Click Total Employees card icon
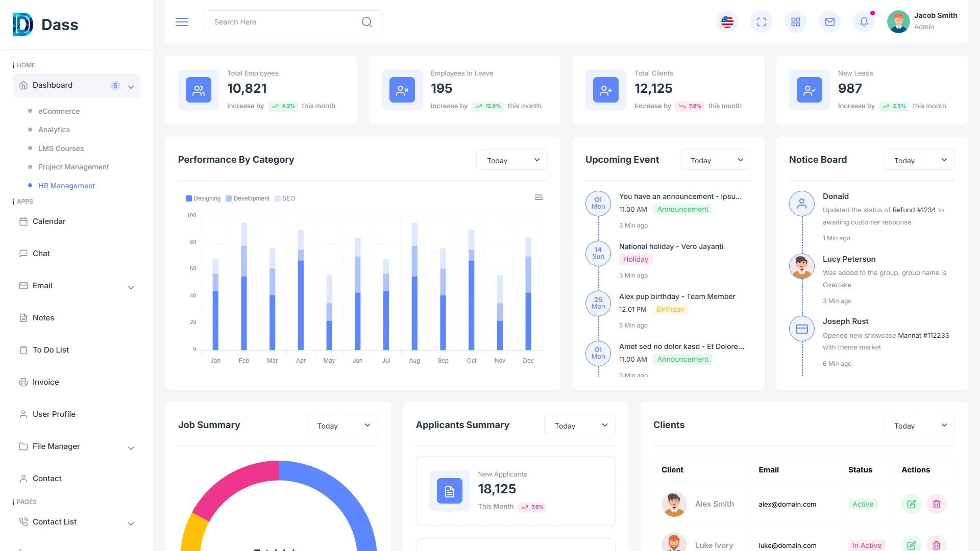The width and height of the screenshot is (980, 551). 199,90
